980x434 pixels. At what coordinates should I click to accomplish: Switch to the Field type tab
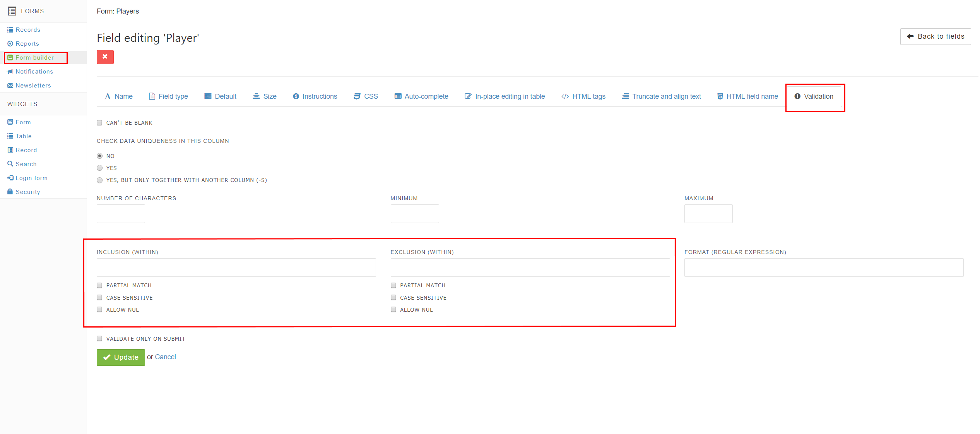coord(169,96)
